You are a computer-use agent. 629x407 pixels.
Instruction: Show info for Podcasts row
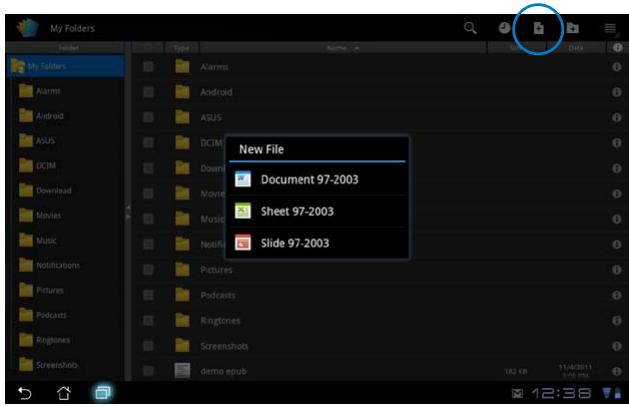617,295
